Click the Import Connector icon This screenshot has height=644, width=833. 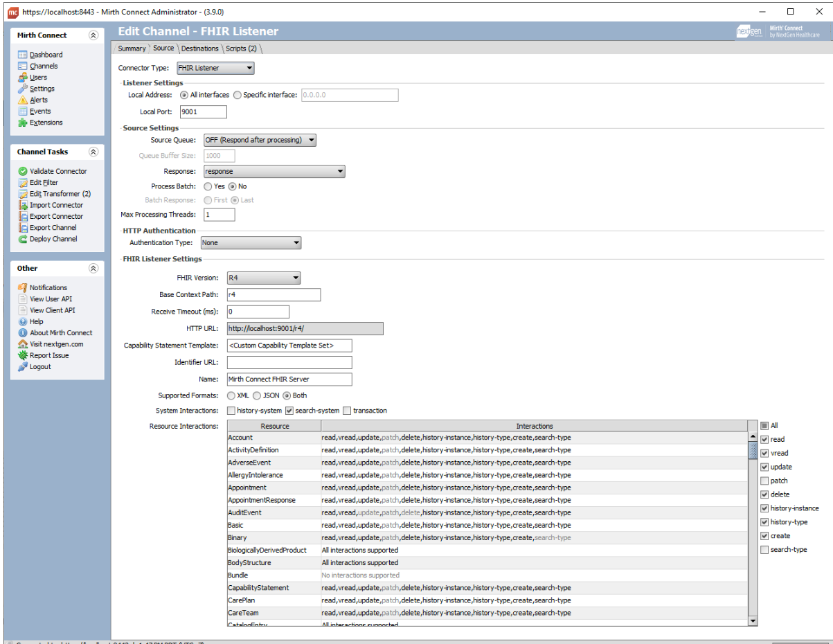23,205
